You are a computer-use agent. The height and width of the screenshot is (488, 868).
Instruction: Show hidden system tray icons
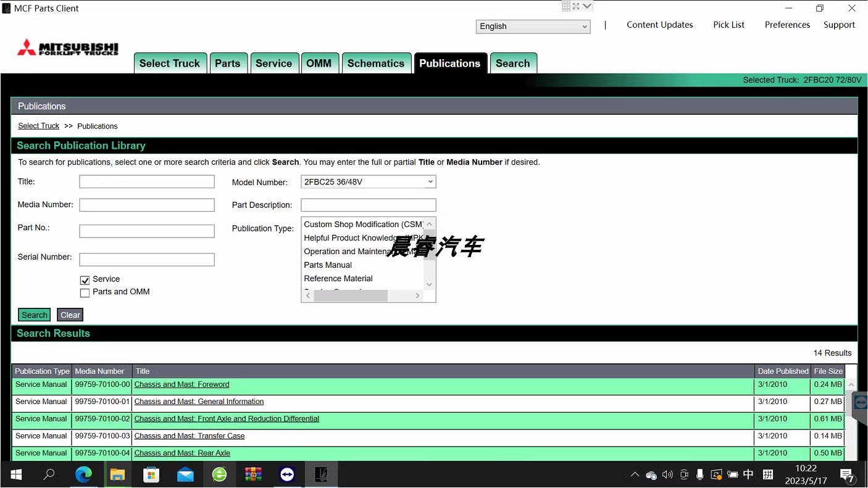[635, 475]
